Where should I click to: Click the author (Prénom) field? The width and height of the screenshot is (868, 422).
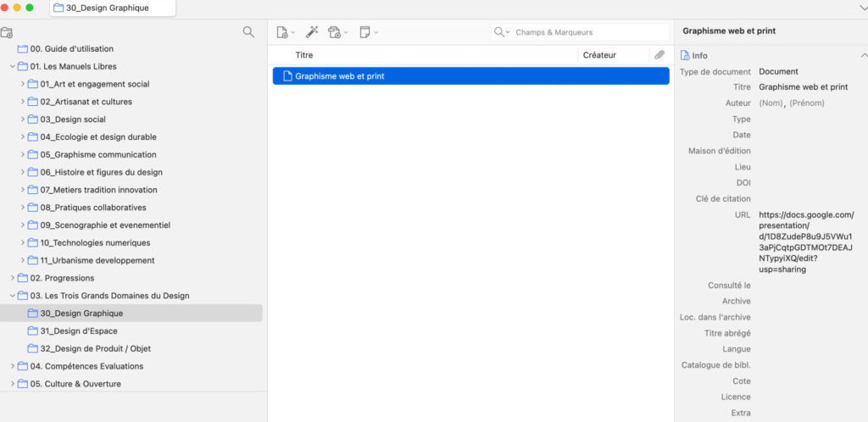(x=807, y=103)
